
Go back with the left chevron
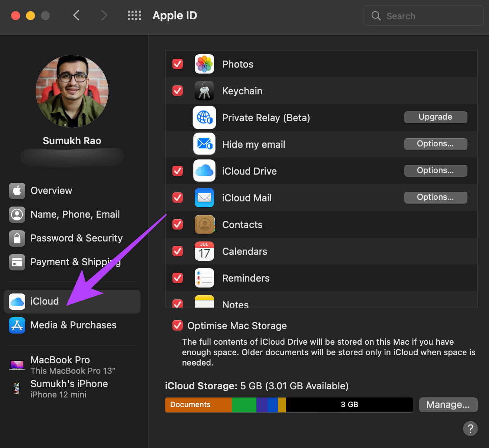point(77,15)
